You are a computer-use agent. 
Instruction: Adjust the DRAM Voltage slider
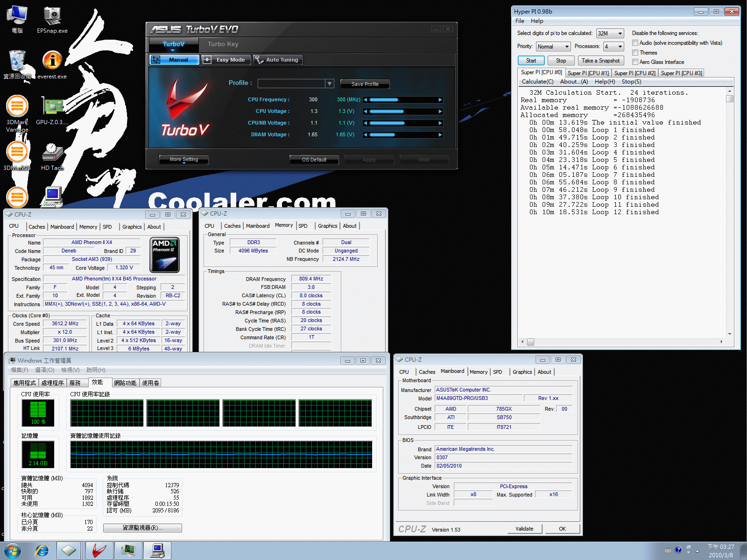pos(403,135)
